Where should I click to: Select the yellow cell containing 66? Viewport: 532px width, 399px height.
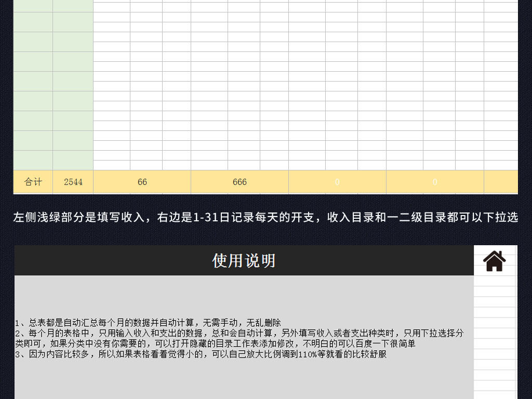click(x=142, y=182)
